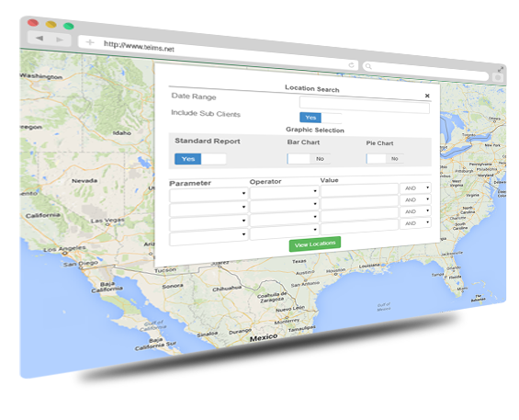
Task: Click the browser back arrow
Action: pyautogui.click(x=39, y=38)
